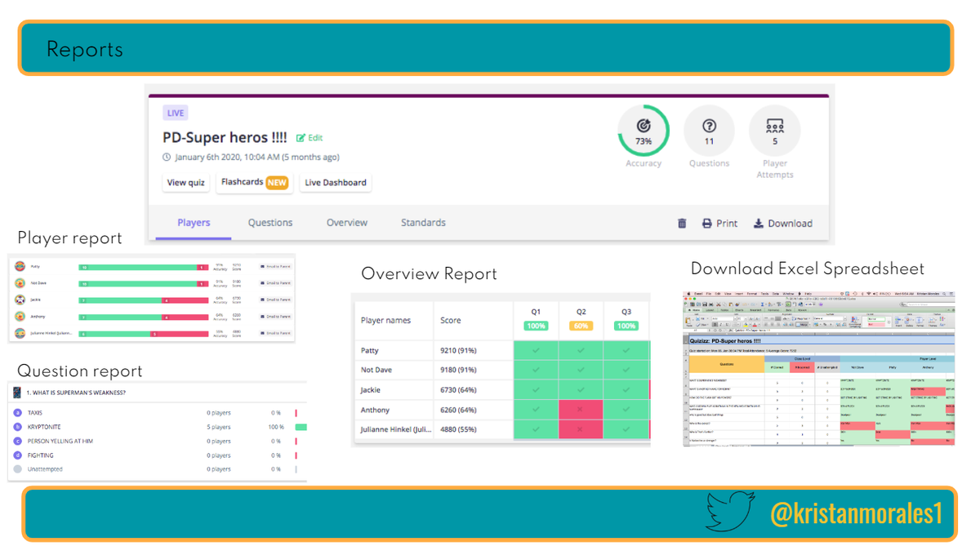Click the clock icon beside date
This screenshot has height=546, width=980.
[167, 158]
